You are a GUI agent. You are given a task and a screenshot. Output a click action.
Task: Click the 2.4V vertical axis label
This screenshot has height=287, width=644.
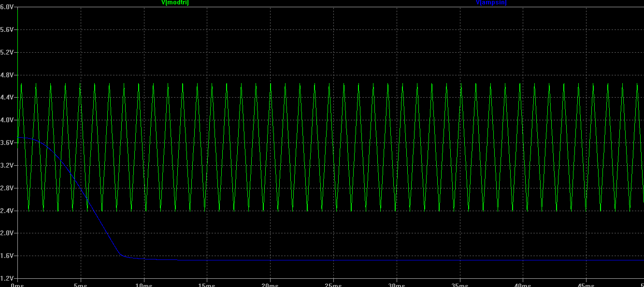(7, 210)
